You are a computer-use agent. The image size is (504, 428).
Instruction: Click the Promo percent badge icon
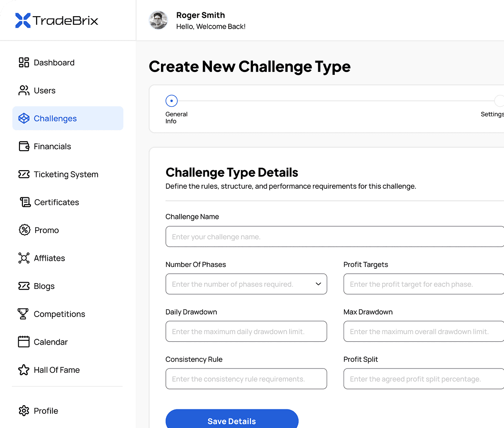[x=24, y=230]
